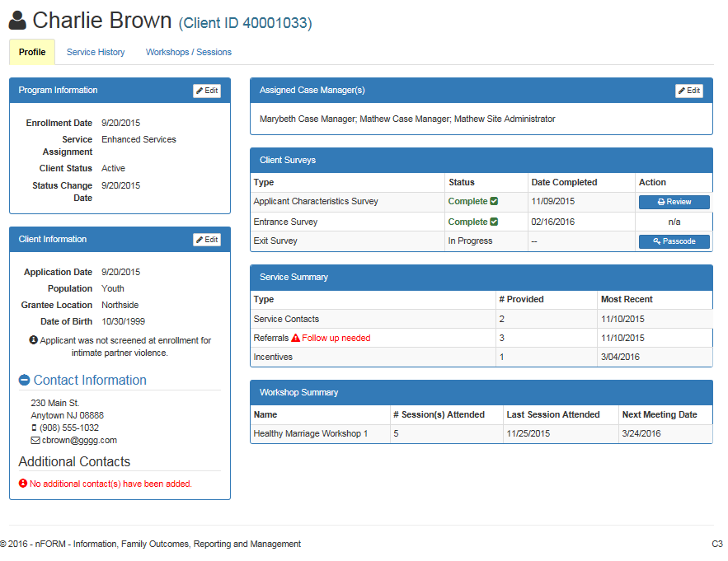The image size is (728, 561).
Task: Click Passcode button for Exit Survey
Action: tap(674, 241)
